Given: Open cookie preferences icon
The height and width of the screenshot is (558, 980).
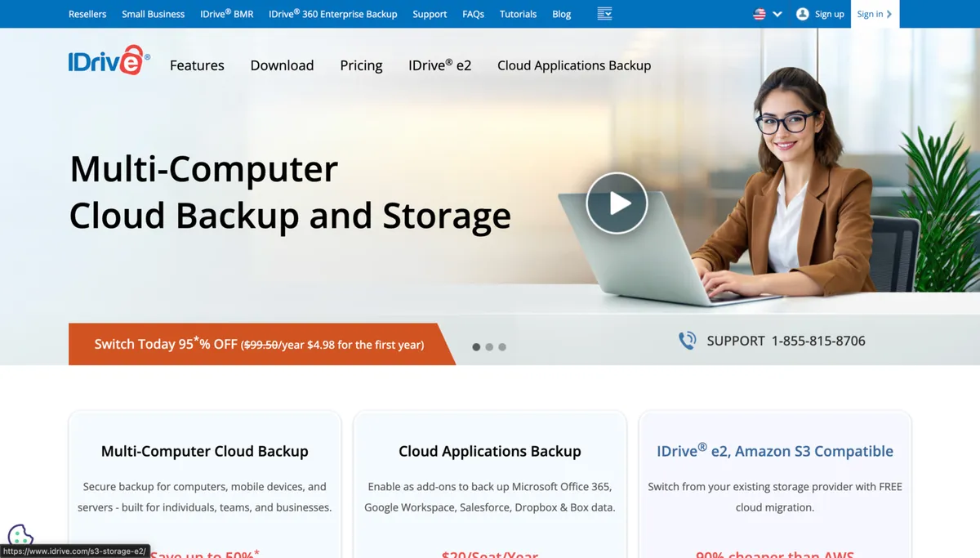Looking at the screenshot, I should (x=20, y=536).
